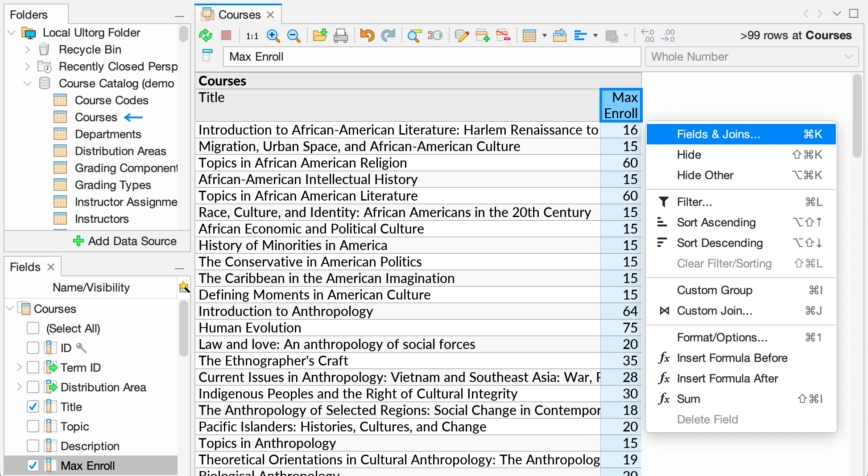Check the Topic field checkbox
Viewport: 868px width, 476px height.
tap(33, 426)
